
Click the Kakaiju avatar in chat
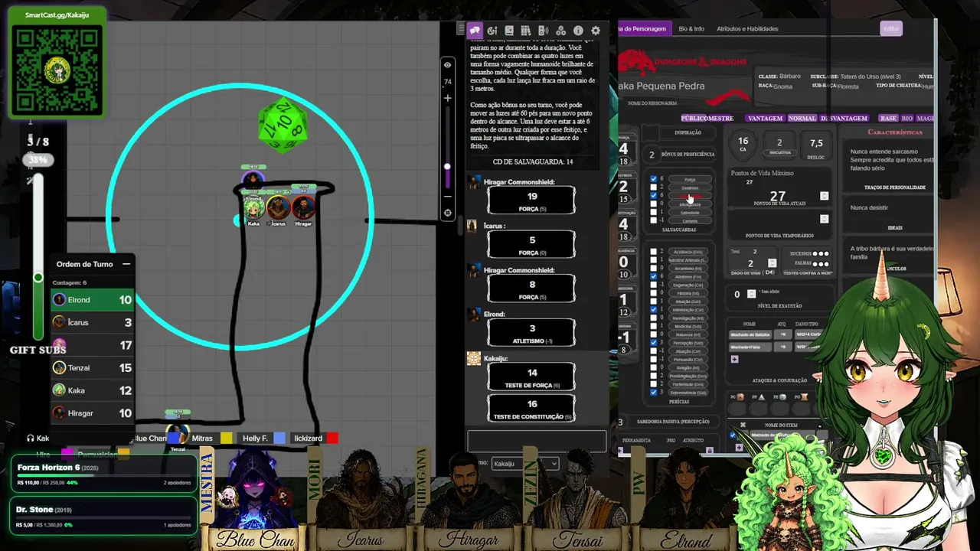coord(474,358)
